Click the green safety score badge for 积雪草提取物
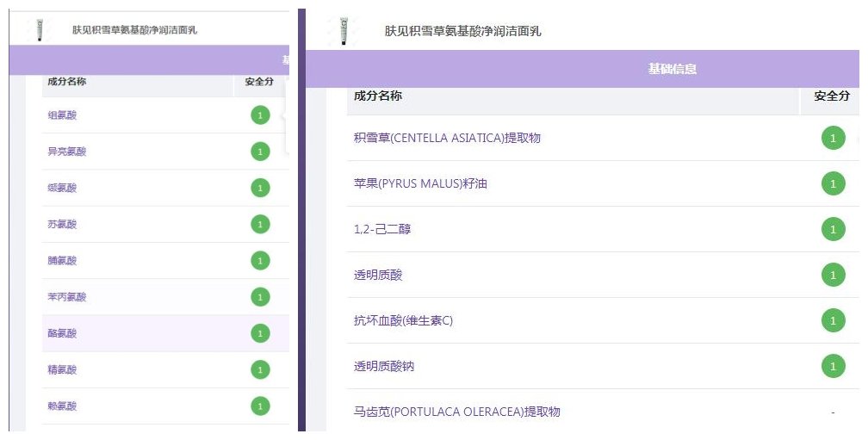This screenshot has width=868, height=440. click(x=833, y=138)
